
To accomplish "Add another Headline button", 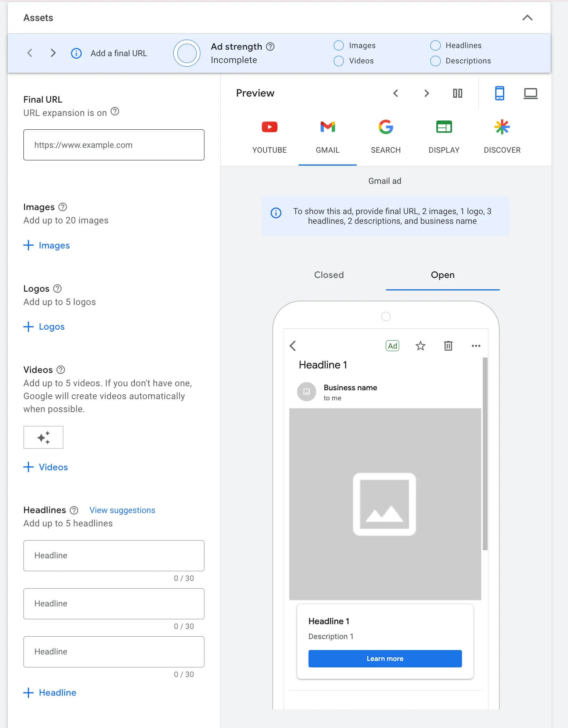I will (x=50, y=692).
